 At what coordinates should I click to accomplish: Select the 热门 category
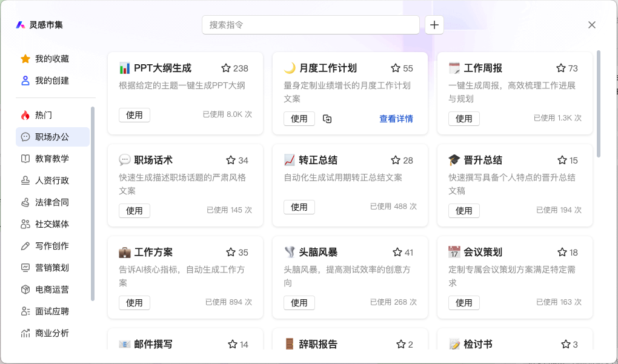53,115
